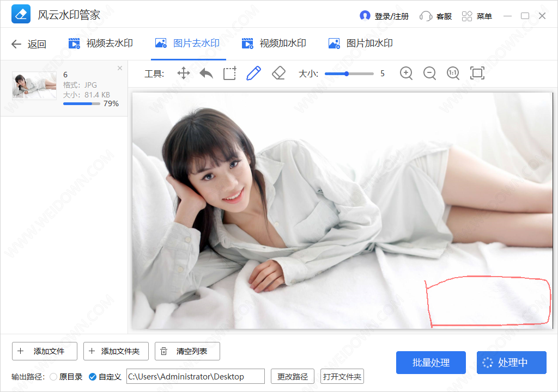Select the 原目录 output radio button
Viewport: 558px width, 392px height.
coord(53,377)
